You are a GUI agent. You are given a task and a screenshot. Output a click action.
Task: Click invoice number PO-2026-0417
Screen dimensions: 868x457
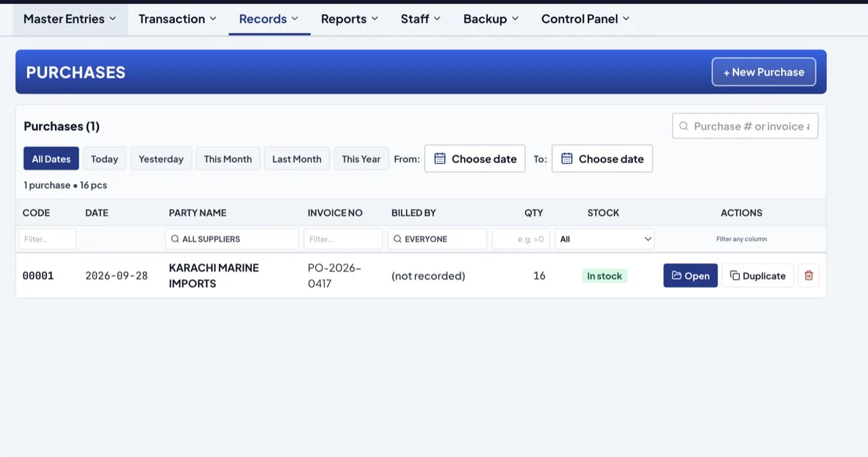click(x=335, y=276)
